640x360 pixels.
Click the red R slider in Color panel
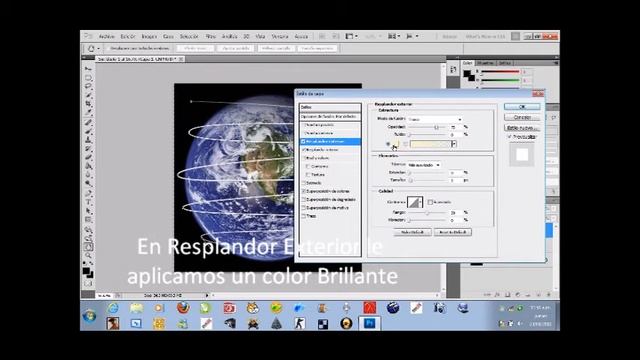click(x=500, y=72)
